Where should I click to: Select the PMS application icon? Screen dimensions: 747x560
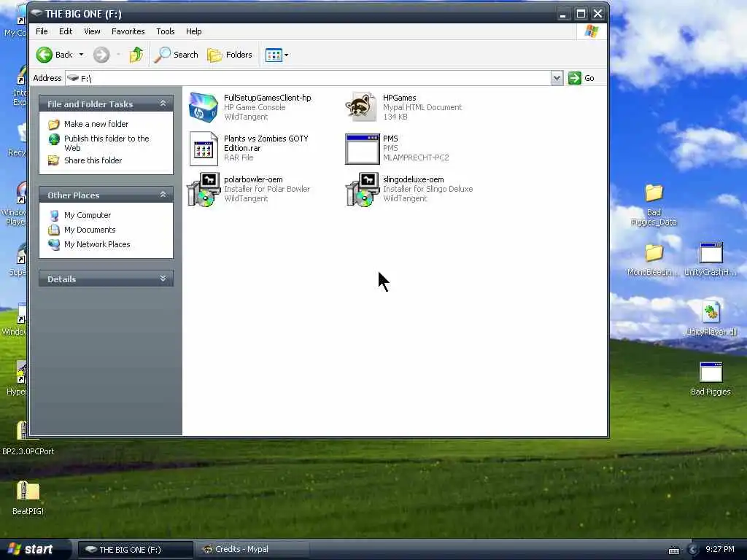click(362, 149)
